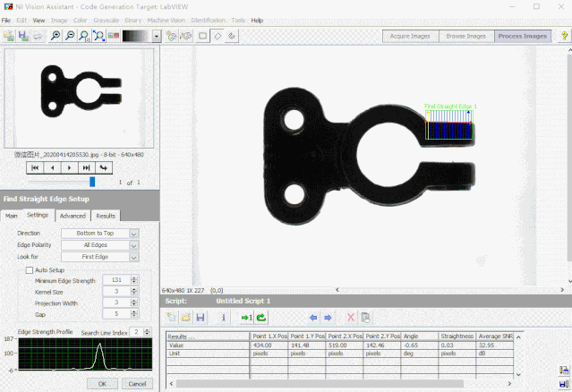
Task: Click the Kernel Size stepper arrows
Action: [x=134, y=292]
